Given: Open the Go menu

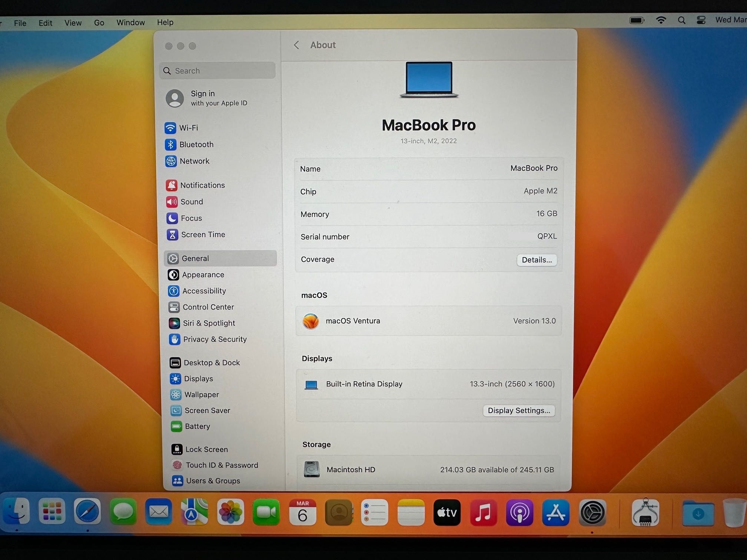Looking at the screenshot, I should 99,23.
